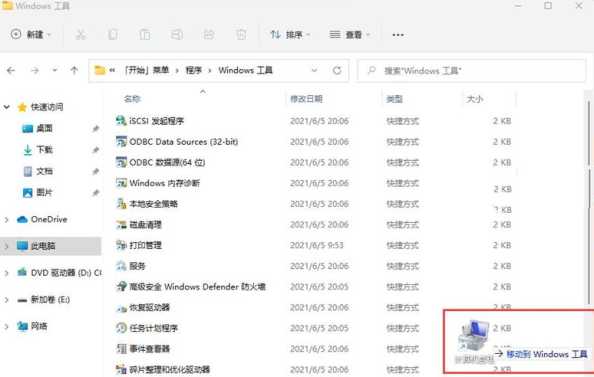594x377 pixels.
Task: Pin toggle next to 图片
Action: (x=95, y=193)
